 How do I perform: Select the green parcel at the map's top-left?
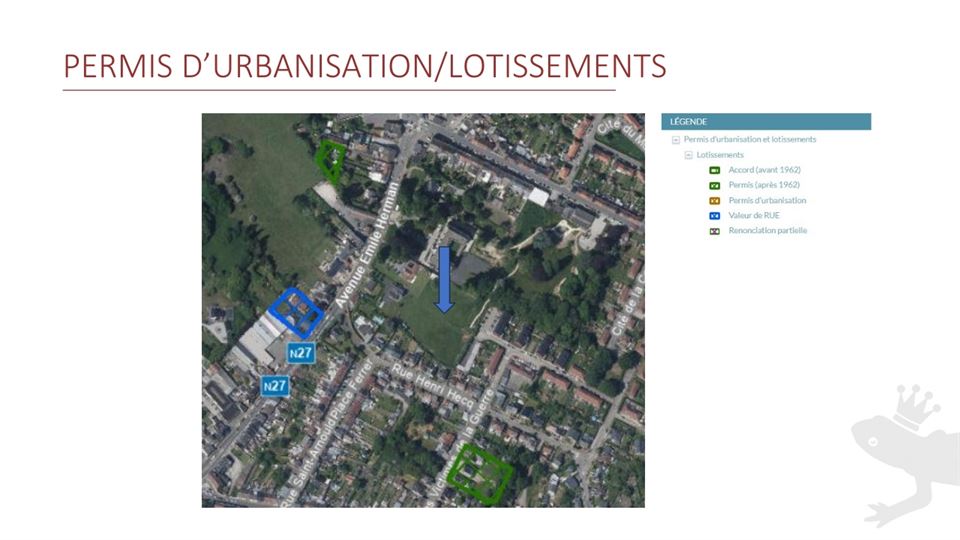pyautogui.click(x=330, y=159)
